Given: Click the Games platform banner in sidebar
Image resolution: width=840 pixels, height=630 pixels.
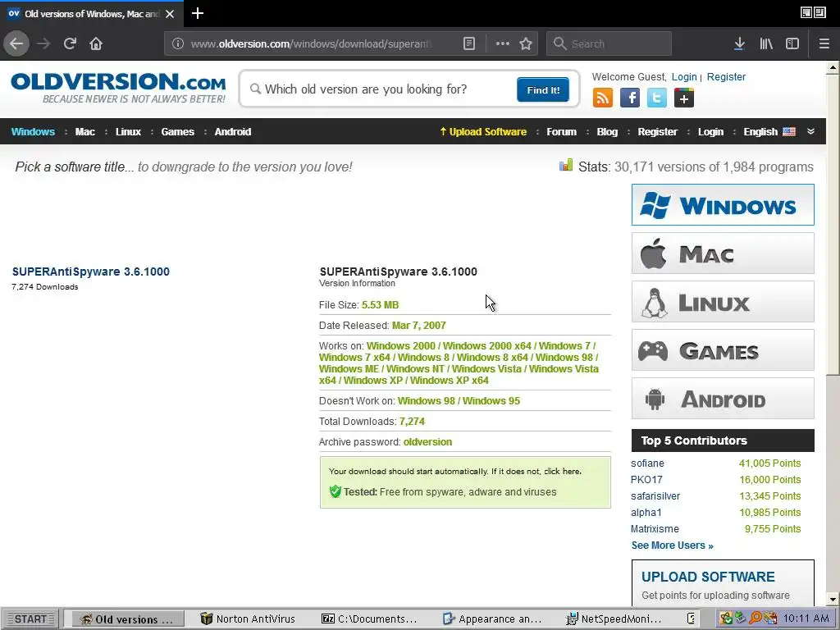Looking at the screenshot, I should click(723, 350).
